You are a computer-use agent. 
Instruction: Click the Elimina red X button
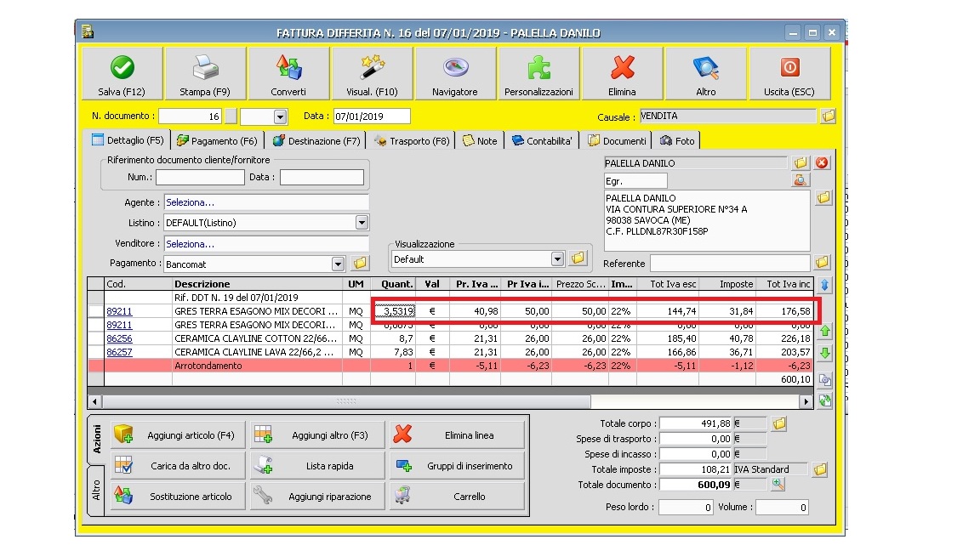[x=622, y=73]
